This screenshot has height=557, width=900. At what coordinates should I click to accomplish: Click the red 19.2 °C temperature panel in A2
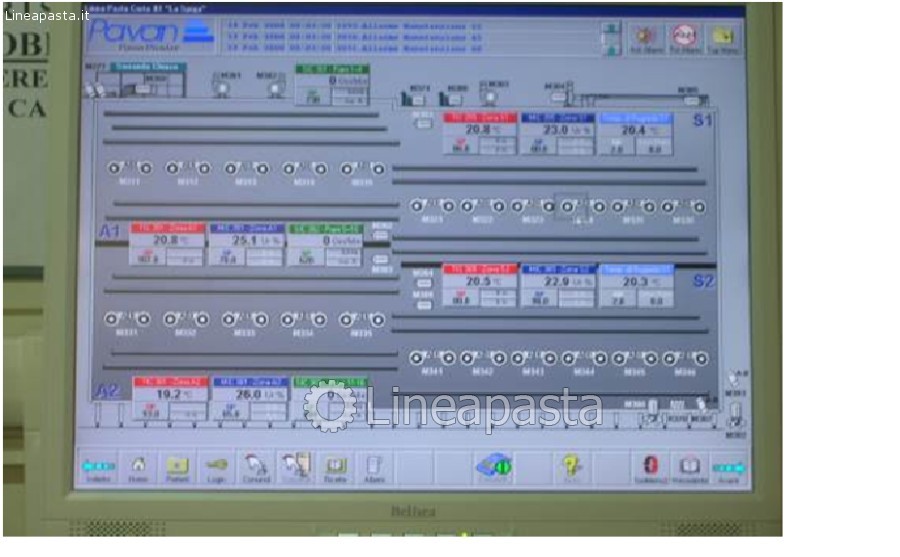point(167,398)
